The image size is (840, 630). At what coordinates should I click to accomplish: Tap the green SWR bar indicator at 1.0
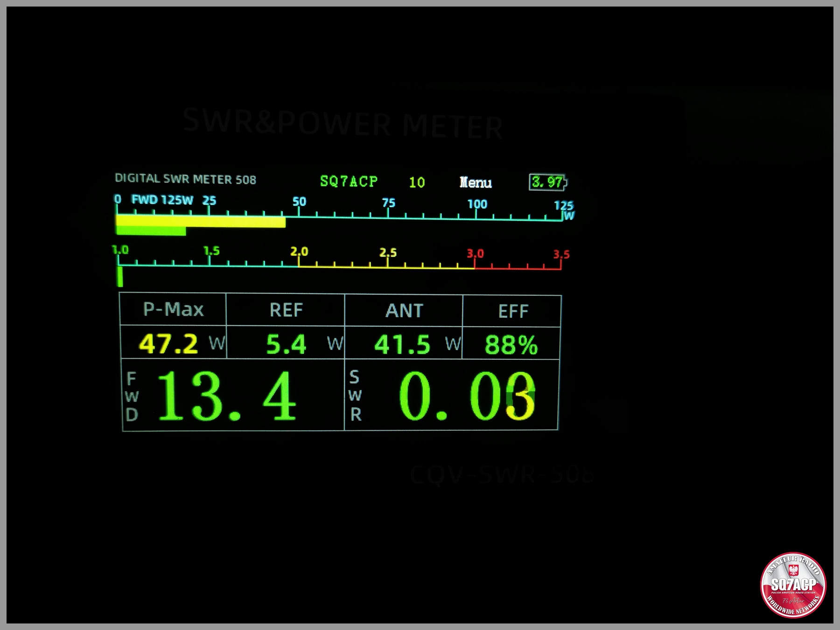coord(120,276)
